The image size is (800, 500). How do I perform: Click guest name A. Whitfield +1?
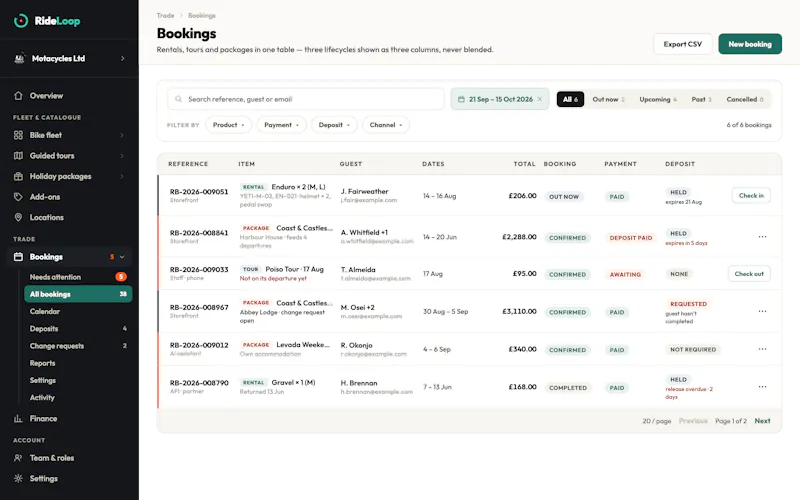point(364,232)
